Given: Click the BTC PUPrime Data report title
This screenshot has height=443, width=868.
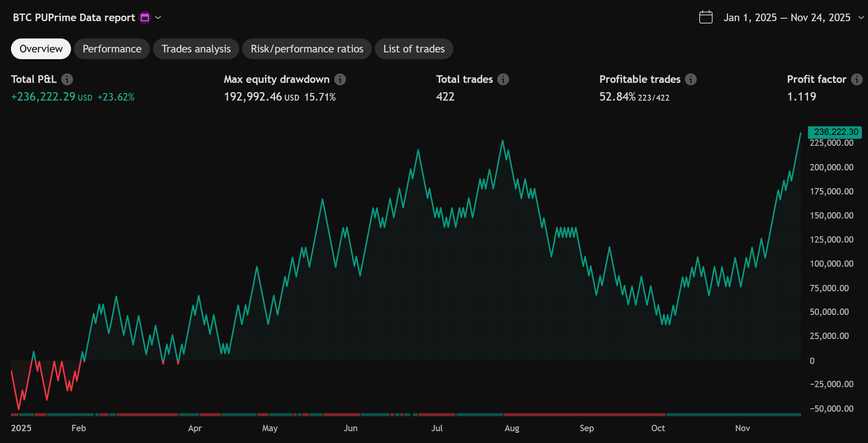Looking at the screenshot, I should pos(74,17).
